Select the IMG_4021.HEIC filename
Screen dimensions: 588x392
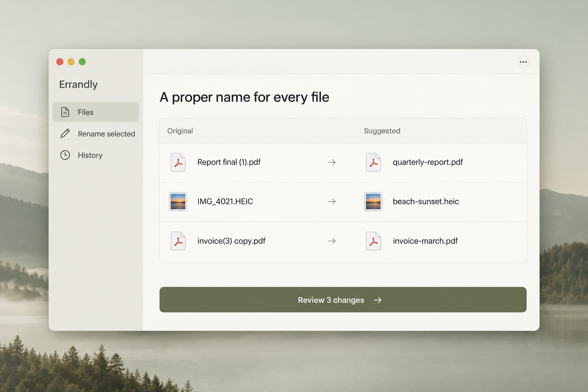(x=225, y=201)
